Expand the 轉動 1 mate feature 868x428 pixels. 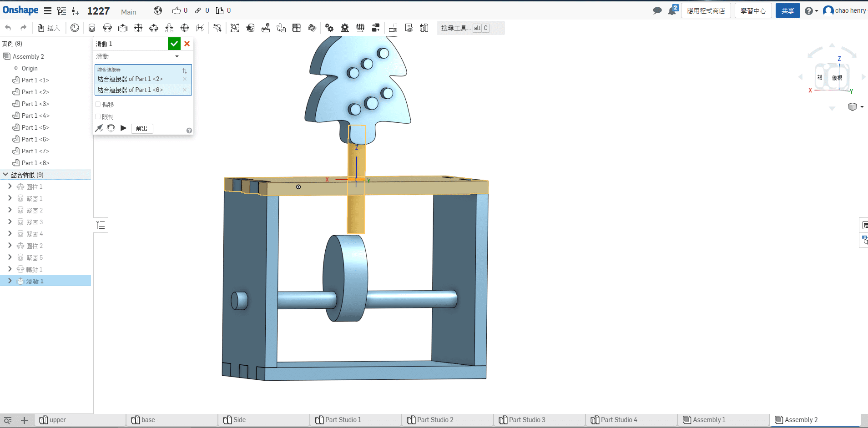point(10,269)
